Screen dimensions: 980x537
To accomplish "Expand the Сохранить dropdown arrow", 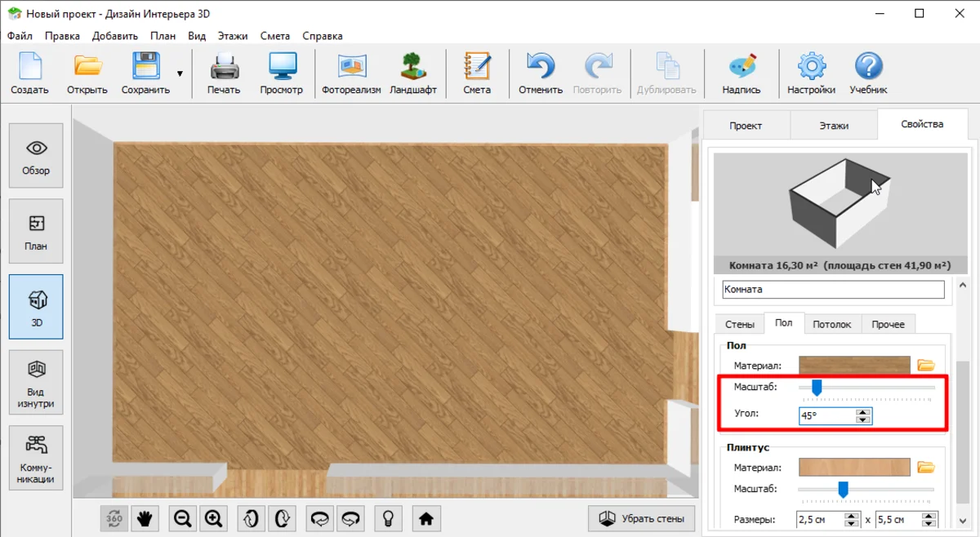I will 180,73.
